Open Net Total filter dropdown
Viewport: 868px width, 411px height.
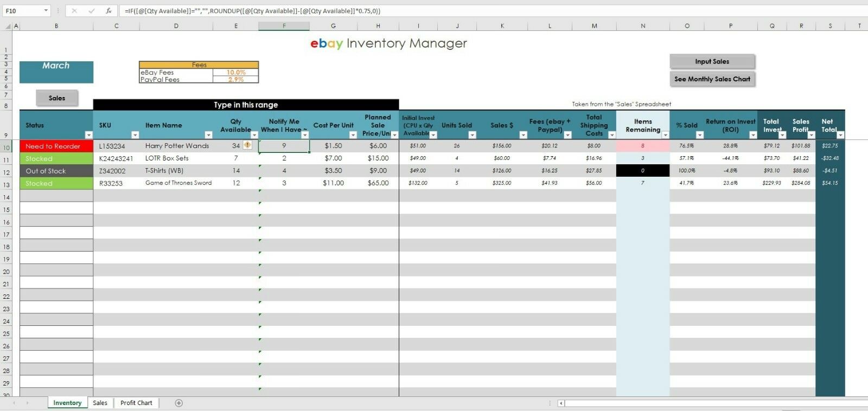(840, 135)
